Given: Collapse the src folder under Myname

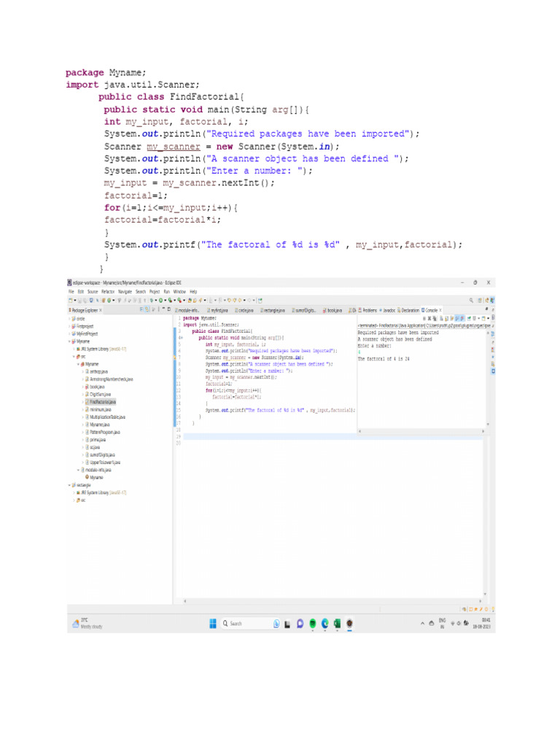Looking at the screenshot, I should [74, 356].
